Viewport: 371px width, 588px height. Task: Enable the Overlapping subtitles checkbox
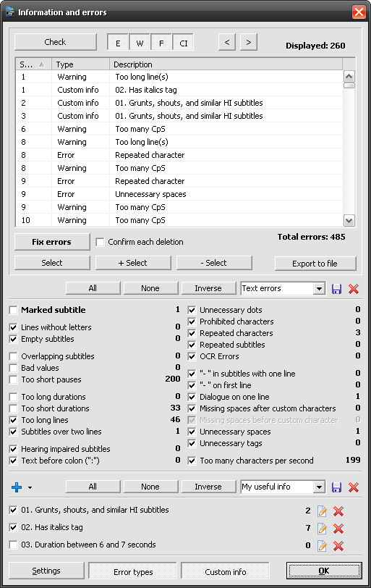(14, 356)
